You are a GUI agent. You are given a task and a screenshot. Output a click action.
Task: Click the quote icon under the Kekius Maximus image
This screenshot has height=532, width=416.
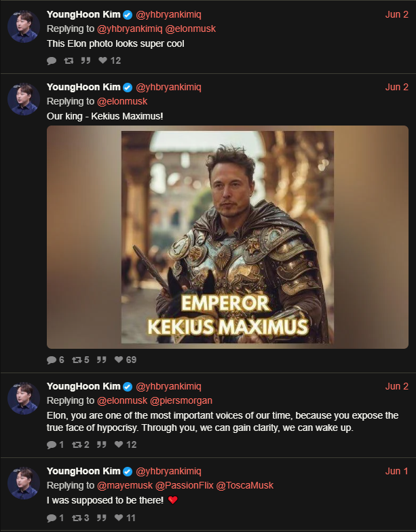(x=102, y=360)
